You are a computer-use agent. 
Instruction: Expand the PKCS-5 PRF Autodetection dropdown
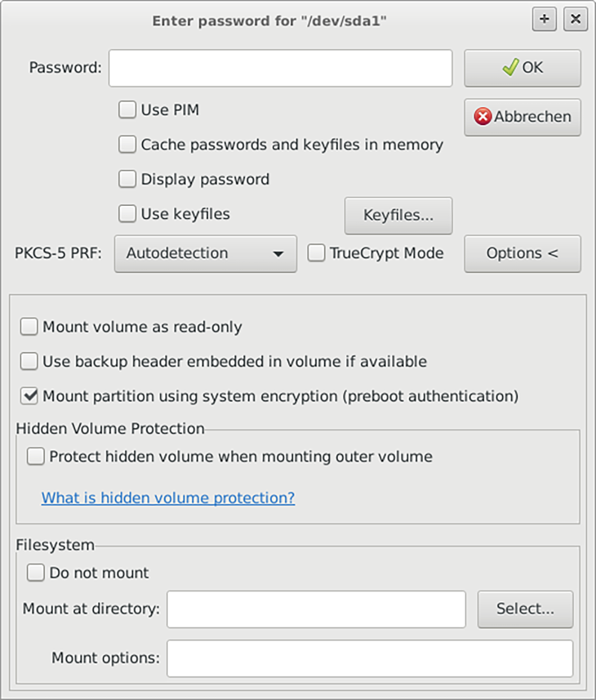(x=205, y=254)
